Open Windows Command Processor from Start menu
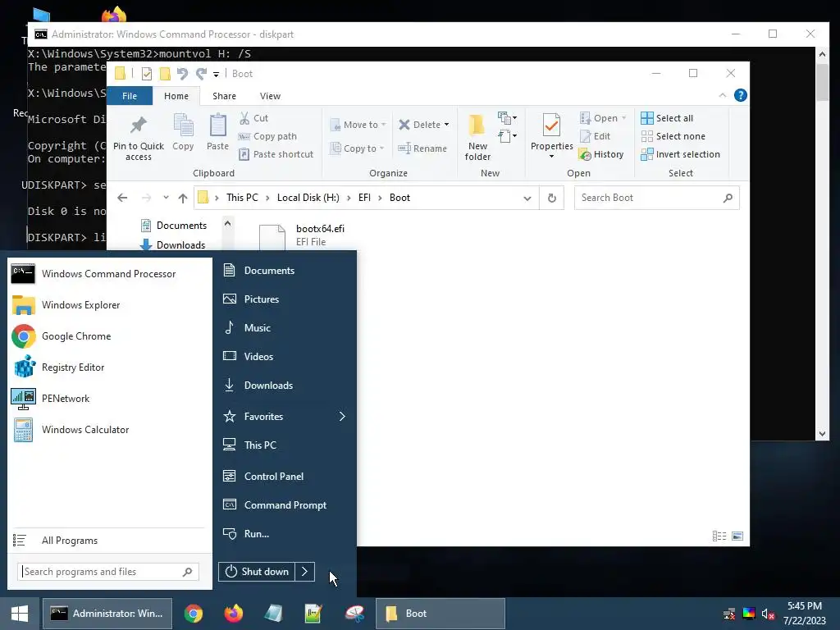The width and height of the screenshot is (840, 630). (x=110, y=274)
